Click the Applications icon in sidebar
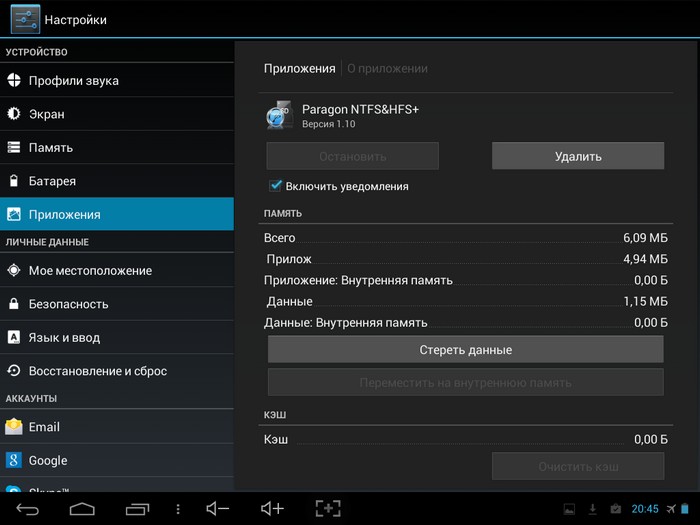Screen dimensions: 700x525 point(14,214)
